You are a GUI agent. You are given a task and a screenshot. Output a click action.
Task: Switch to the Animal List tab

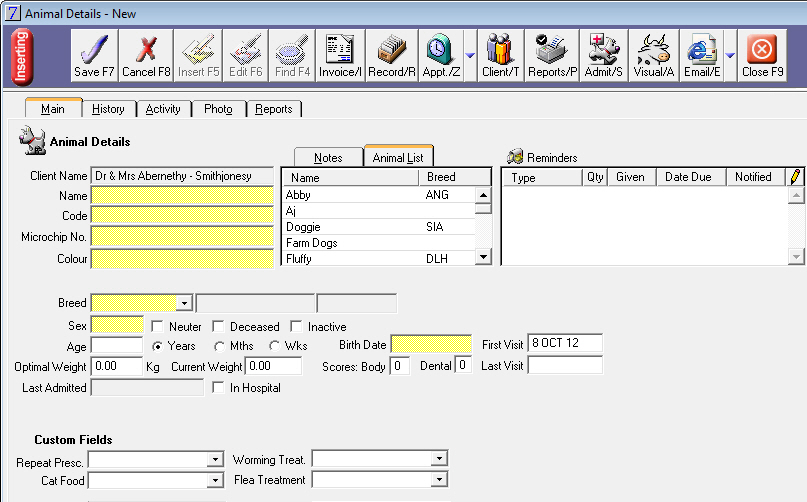398,157
